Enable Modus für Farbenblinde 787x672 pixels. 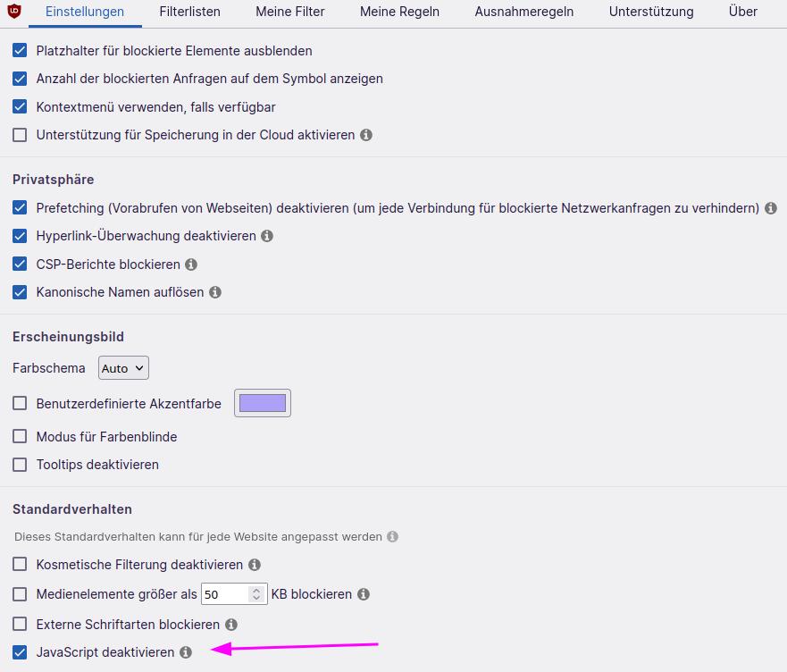(20, 436)
